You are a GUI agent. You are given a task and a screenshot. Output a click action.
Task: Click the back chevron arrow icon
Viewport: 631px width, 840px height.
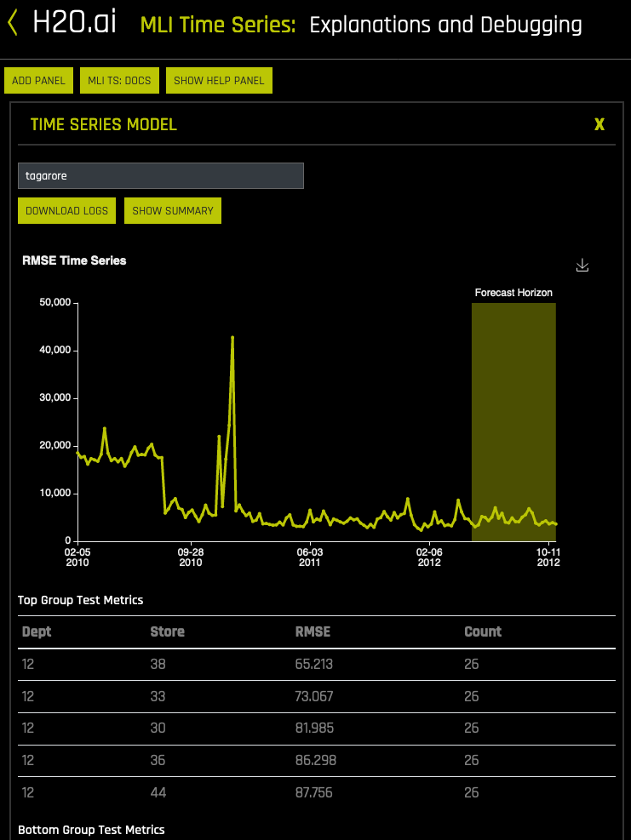coord(13,24)
